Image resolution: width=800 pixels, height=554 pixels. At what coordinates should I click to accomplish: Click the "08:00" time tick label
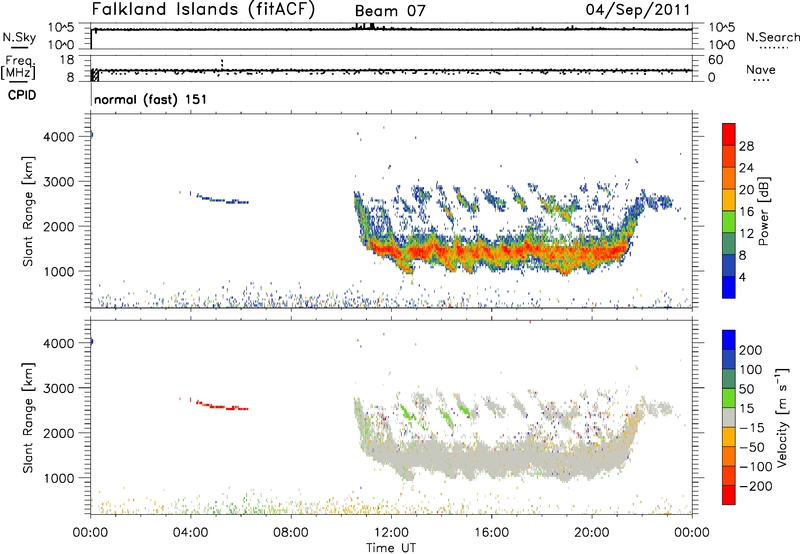(291, 533)
